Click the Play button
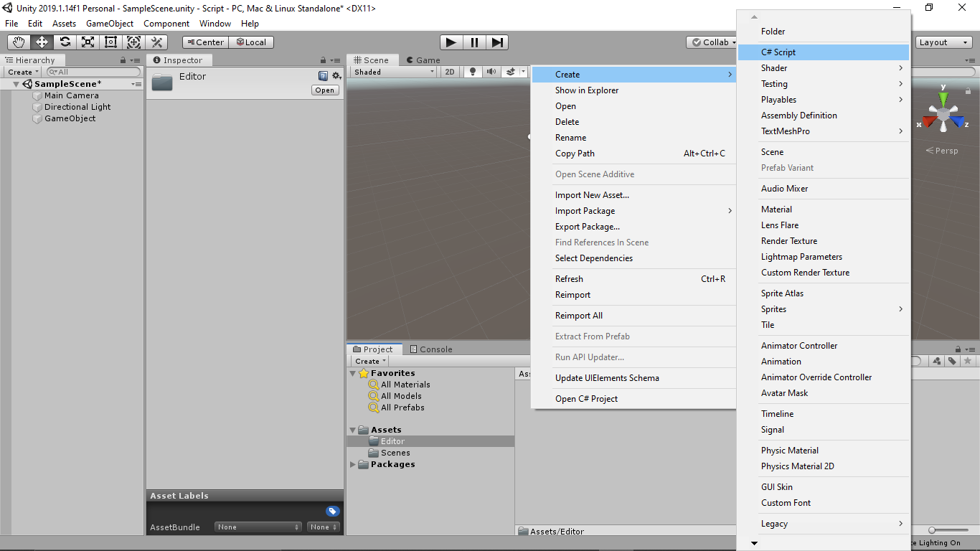Viewport: 980px width, 551px height. 451,42
